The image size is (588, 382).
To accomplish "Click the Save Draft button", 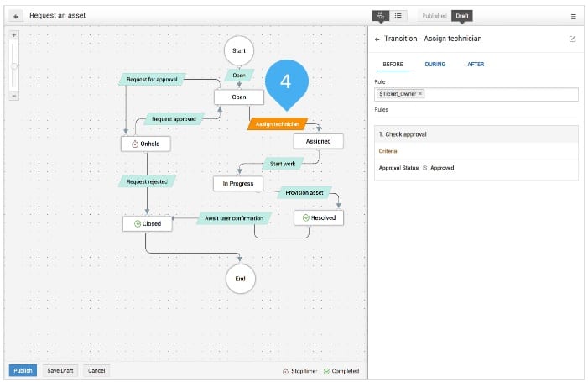I will click(60, 370).
